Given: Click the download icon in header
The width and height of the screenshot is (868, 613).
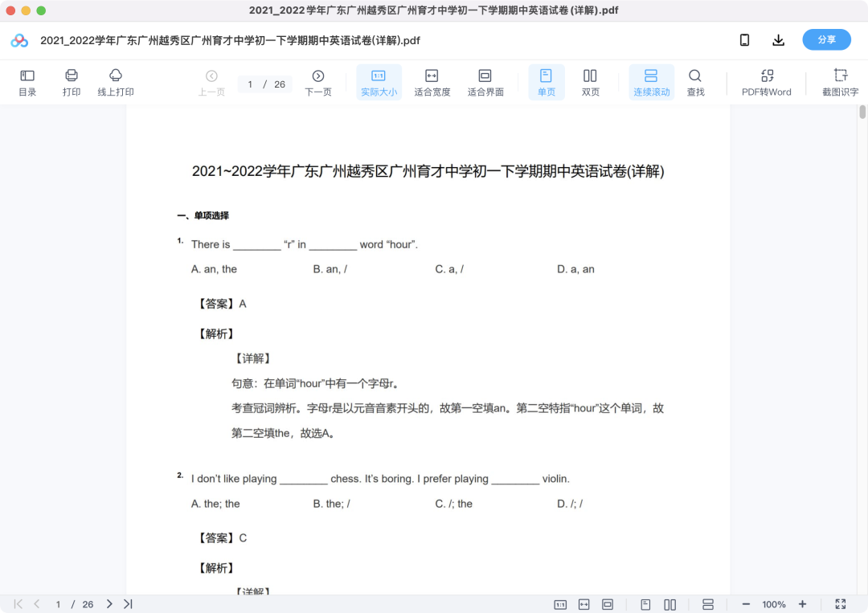Looking at the screenshot, I should click(x=778, y=40).
